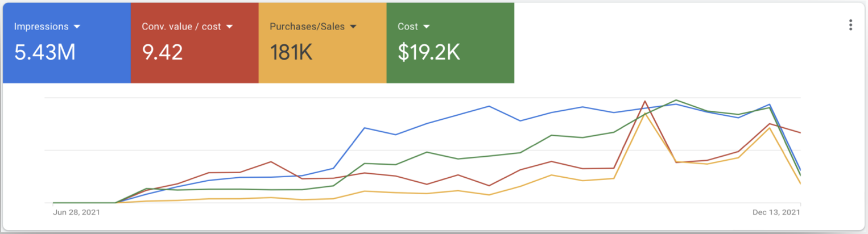Click the Impressions dropdown arrow
The height and width of the screenshot is (234, 868).
tap(77, 27)
